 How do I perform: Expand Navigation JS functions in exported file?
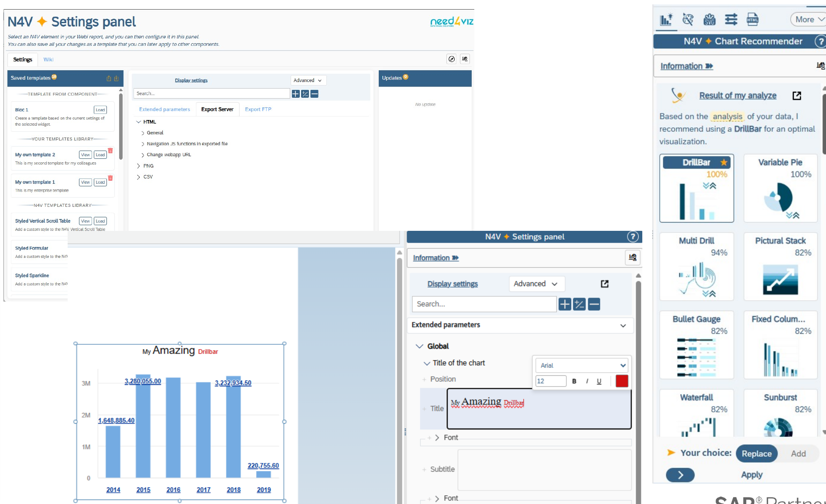tap(143, 144)
